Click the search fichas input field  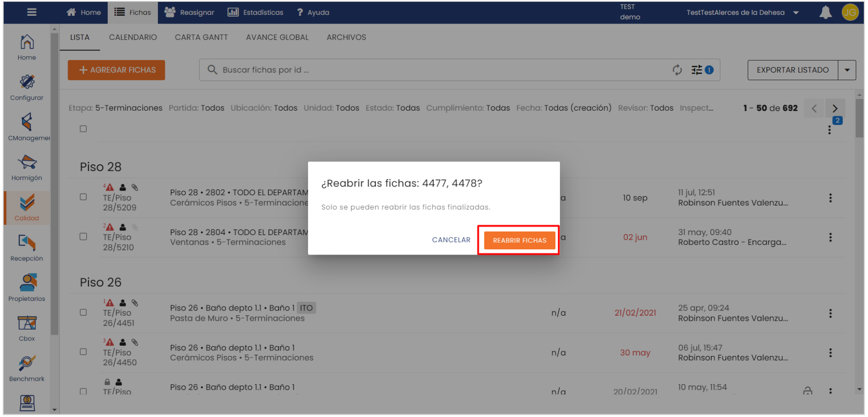435,70
